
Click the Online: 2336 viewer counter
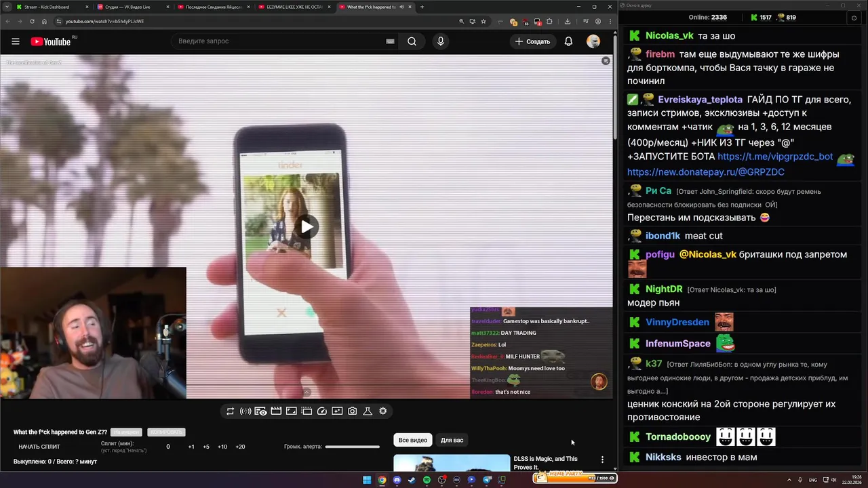pos(707,18)
